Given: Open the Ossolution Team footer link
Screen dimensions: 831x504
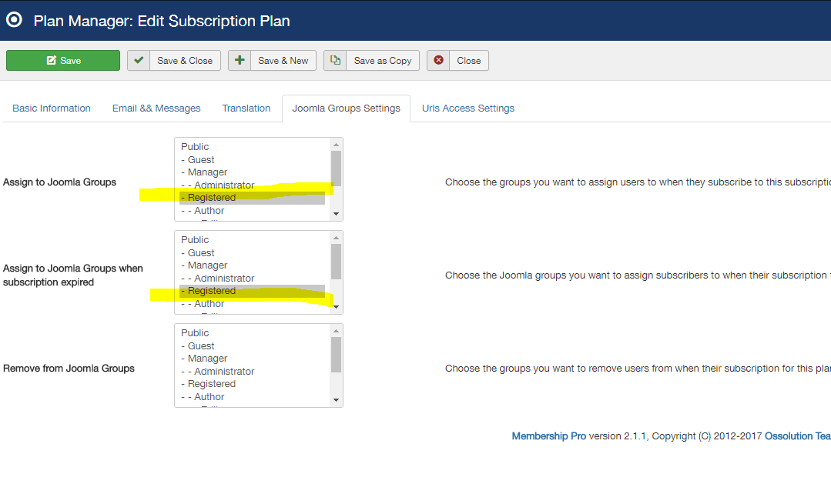Looking at the screenshot, I should point(798,436).
